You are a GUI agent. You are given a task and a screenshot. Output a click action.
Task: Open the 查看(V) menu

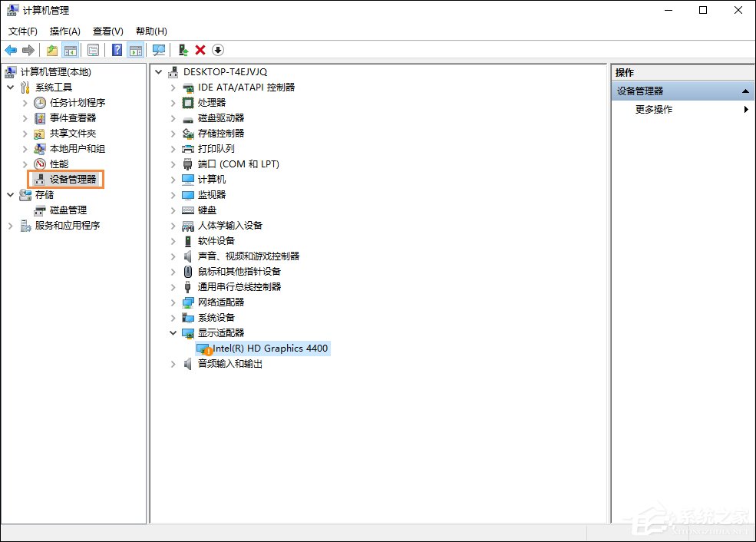click(107, 31)
